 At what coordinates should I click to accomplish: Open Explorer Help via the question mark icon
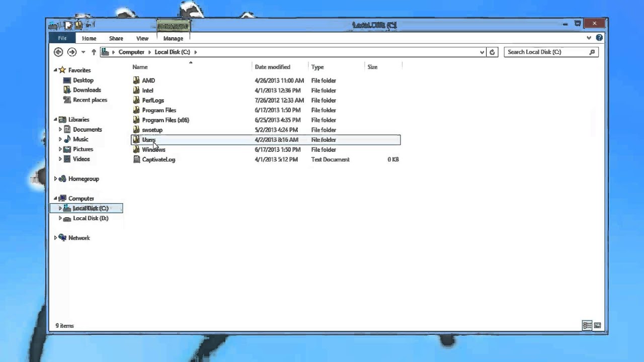click(x=599, y=38)
